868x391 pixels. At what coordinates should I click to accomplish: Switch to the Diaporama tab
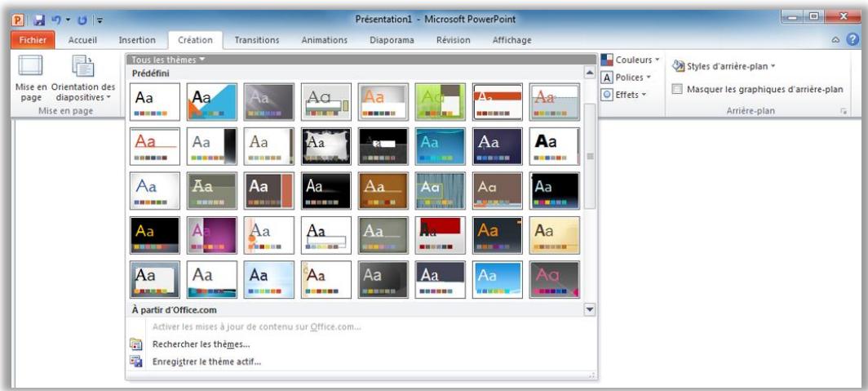point(392,40)
